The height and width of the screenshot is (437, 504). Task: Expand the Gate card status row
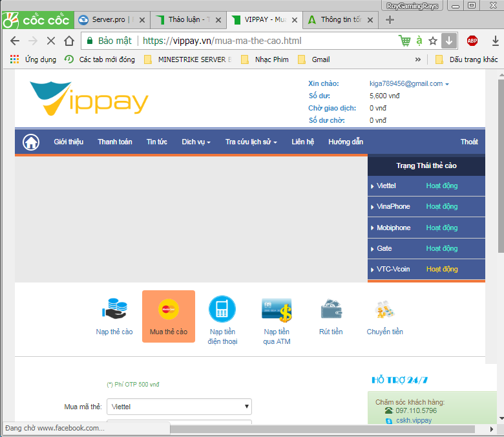click(426, 249)
